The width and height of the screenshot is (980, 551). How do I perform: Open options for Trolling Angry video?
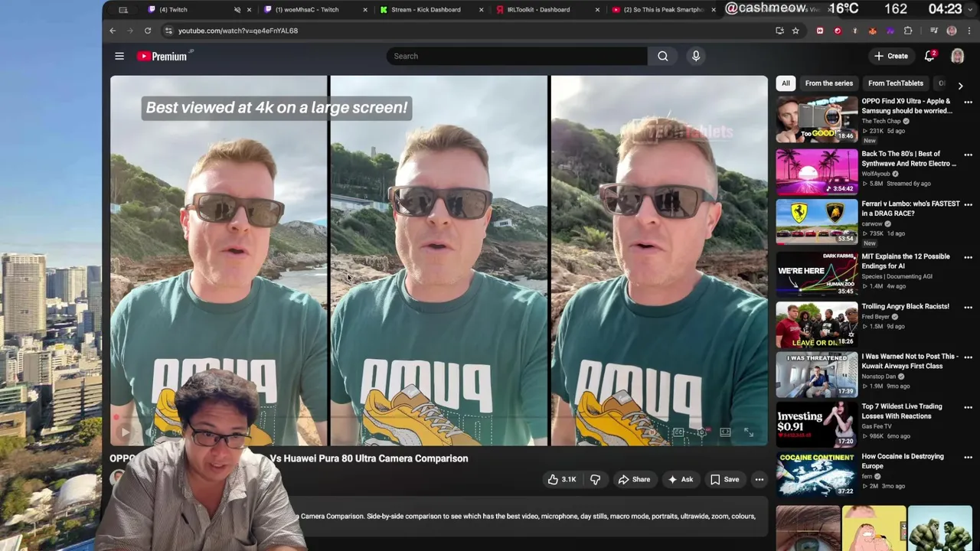tap(968, 308)
